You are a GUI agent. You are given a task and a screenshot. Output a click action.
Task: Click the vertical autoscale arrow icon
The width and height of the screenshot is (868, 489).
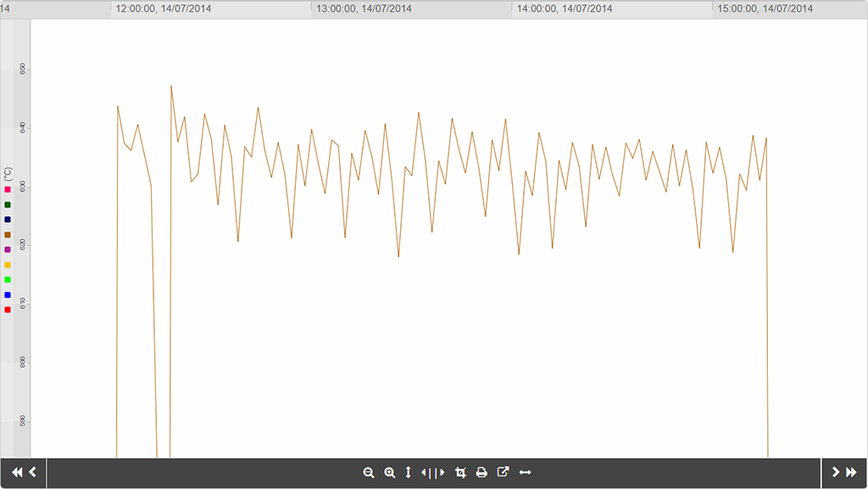409,473
